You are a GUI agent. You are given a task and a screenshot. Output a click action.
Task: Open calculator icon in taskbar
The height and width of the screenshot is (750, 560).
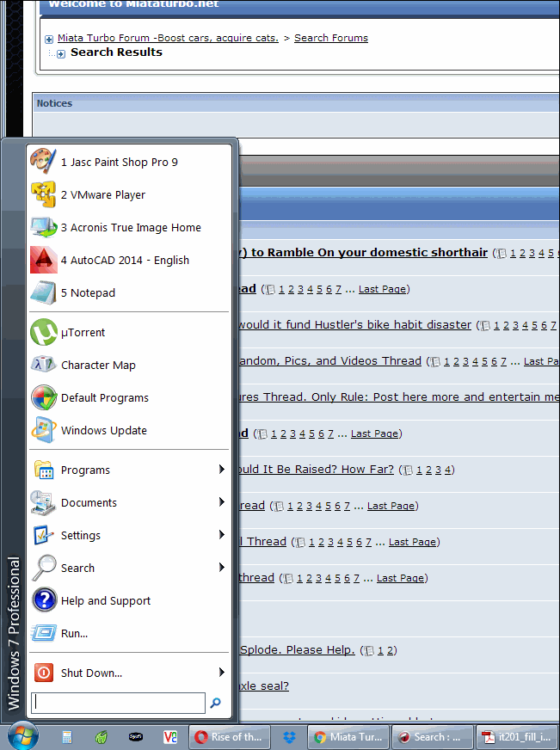click(67, 737)
